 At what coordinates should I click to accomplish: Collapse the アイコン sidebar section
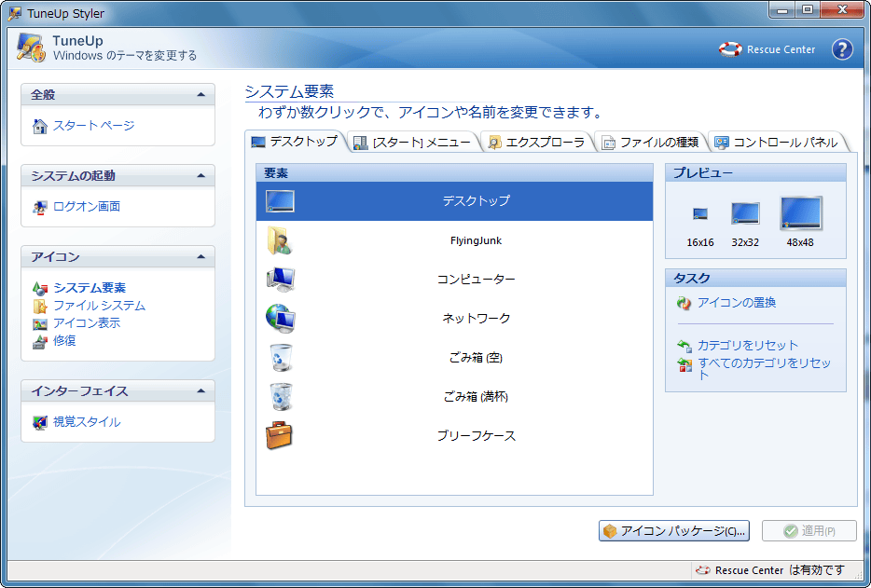(201, 257)
